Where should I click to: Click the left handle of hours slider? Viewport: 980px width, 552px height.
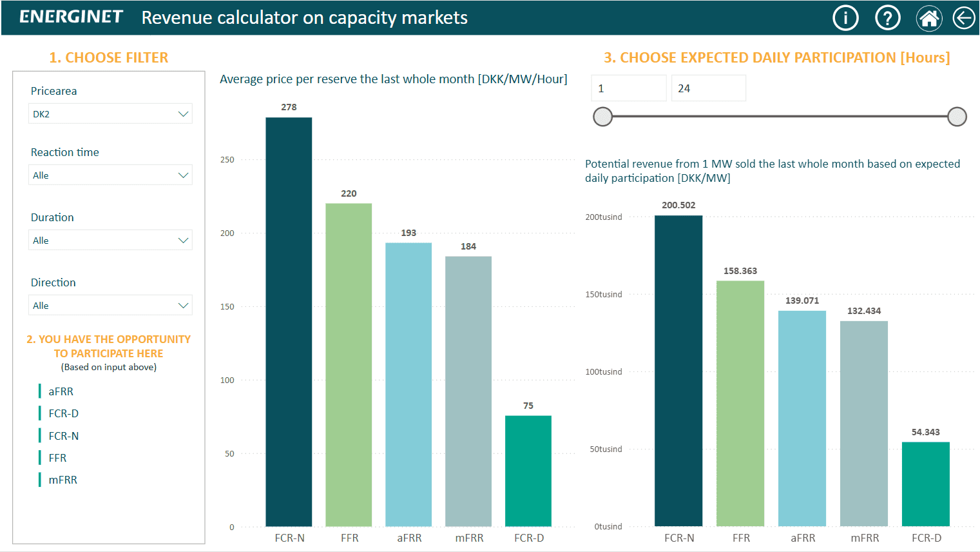pos(602,117)
